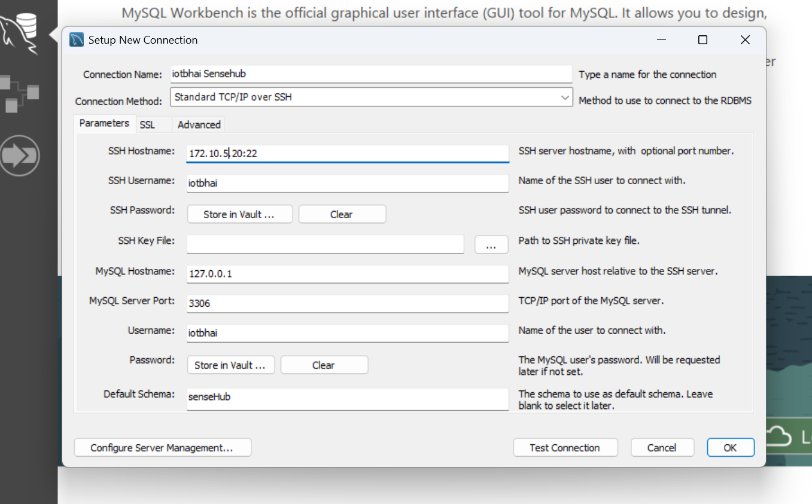The image size is (812, 504).
Task: Switch to the Advanced tab
Action: pyautogui.click(x=199, y=124)
